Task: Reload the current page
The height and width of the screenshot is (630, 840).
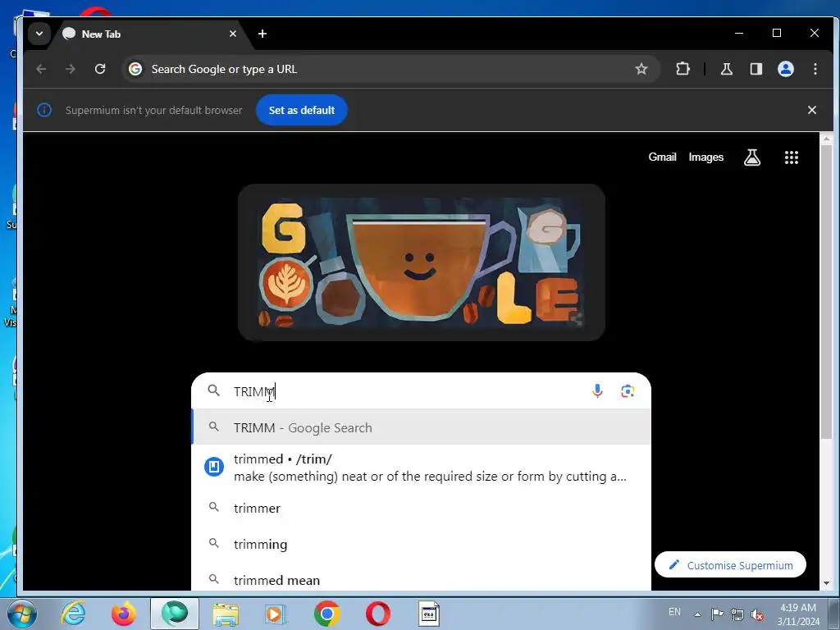Action: 100,69
